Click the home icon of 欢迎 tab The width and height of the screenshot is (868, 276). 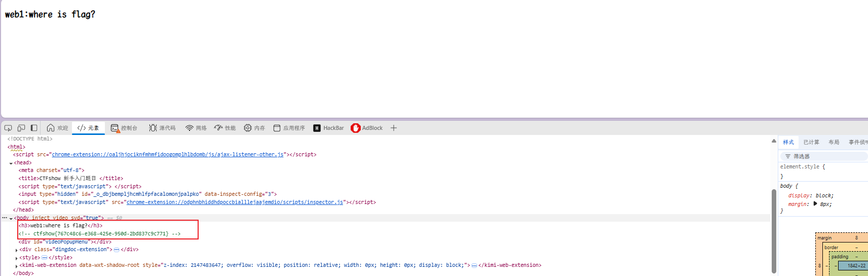51,128
